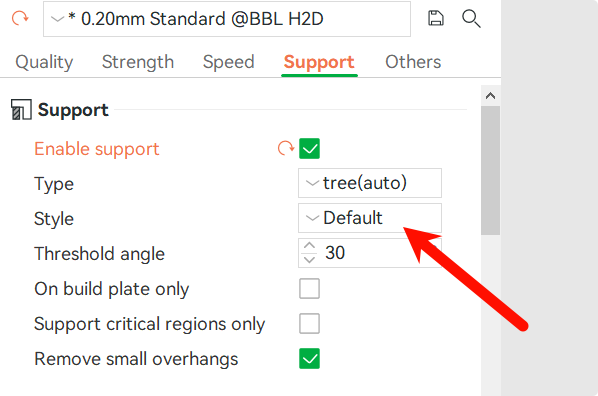Increase Threshold angle with the up arrow
The height and width of the screenshot is (396, 598).
(309, 246)
